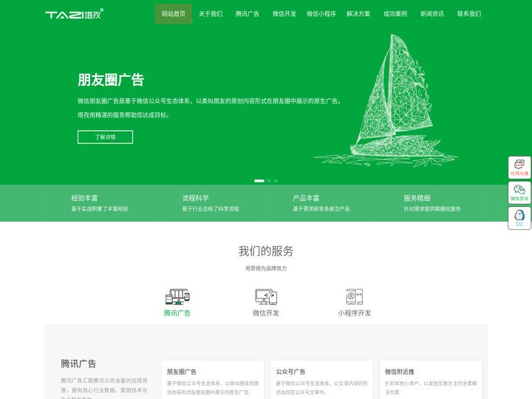532x399 pixels.
Task: Open 解决方案 menu item
Action: (358, 14)
